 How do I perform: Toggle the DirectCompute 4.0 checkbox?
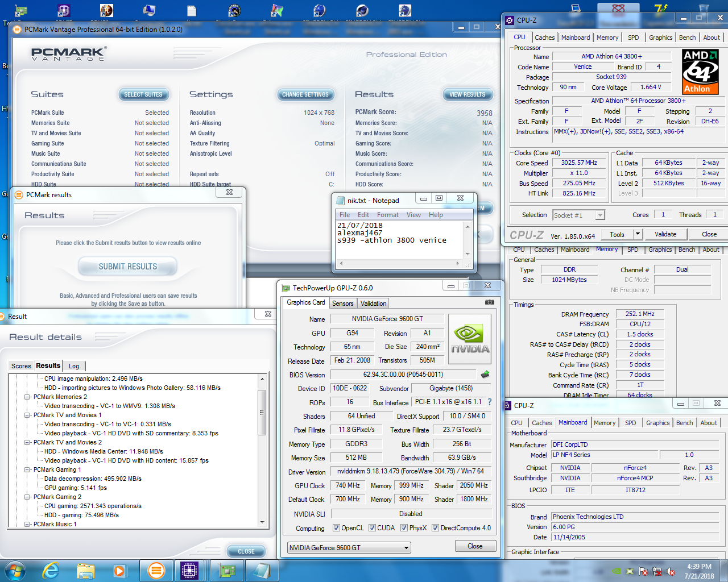(x=435, y=528)
